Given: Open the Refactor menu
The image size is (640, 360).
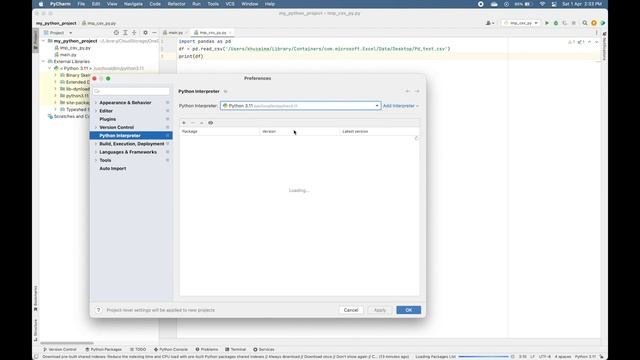Looking at the screenshot, I should tap(176, 4).
